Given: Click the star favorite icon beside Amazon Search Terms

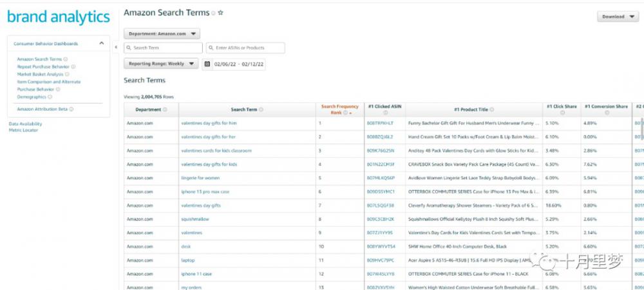Looking at the screenshot, I should click(x=220, y=13).
